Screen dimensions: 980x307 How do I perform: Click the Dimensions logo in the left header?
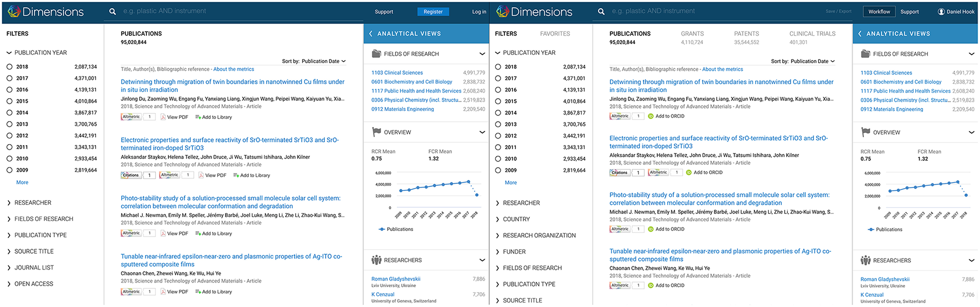tap(45, 12)
